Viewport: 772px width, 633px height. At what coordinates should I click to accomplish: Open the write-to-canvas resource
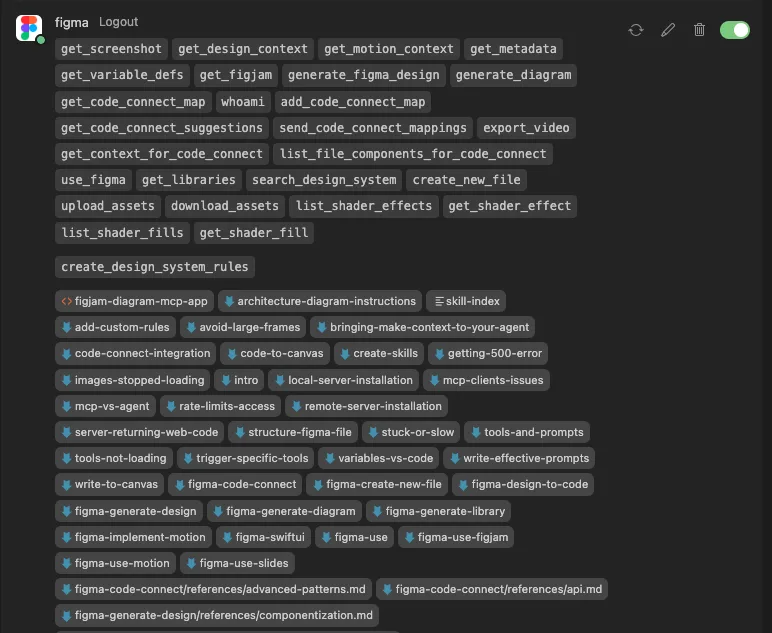point(109,485)
